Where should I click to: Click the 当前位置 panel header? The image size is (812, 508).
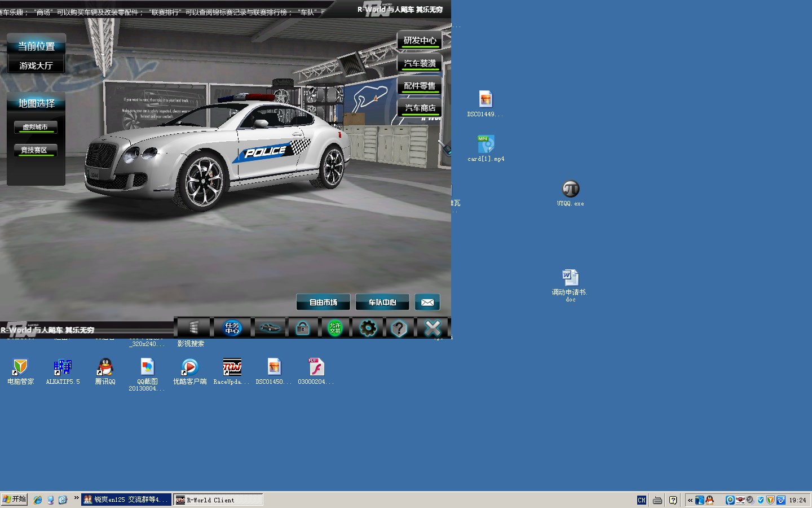click(x=36, y=46)
